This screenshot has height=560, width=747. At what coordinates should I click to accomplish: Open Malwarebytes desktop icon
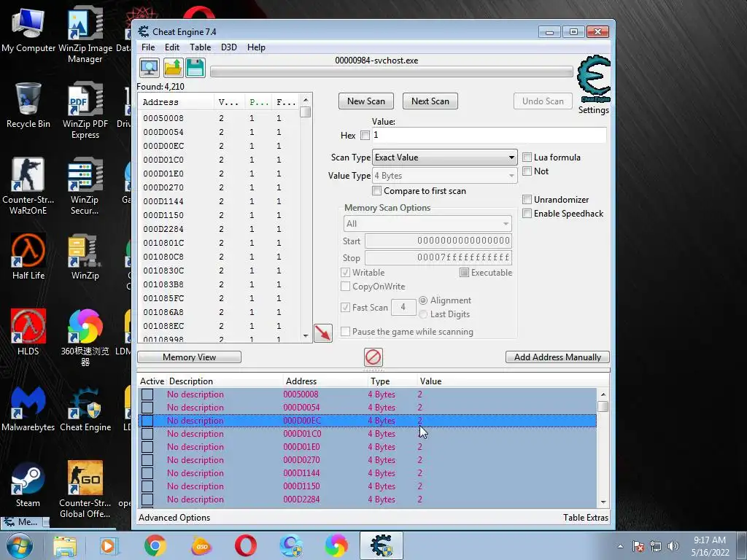coord(28,408)
